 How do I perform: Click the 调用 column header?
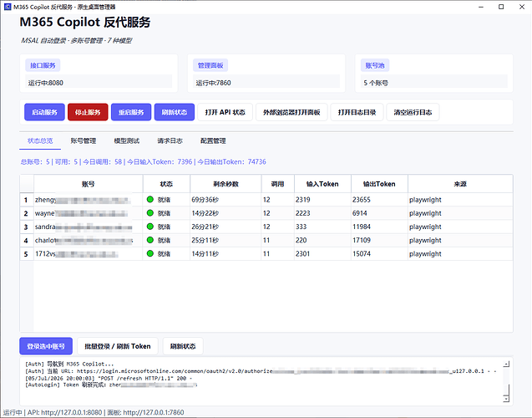pos(277,184)
